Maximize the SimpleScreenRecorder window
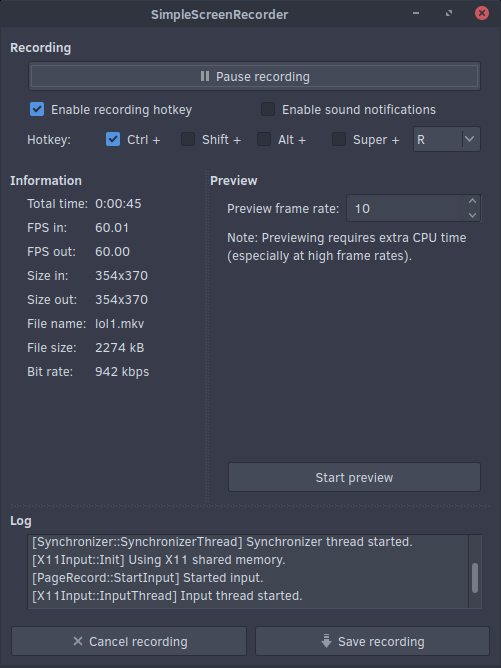The width and height of the screenshot is (501, 668). [x=449, y=13]
